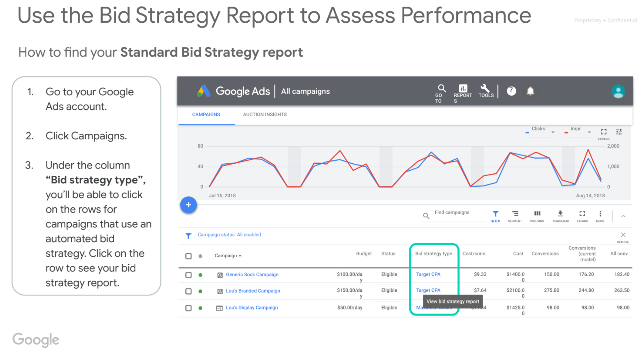The height and width of the screenshot is (350, 644).
Task: Expand the table with Expand icon
Action: (x=582, y=213)
